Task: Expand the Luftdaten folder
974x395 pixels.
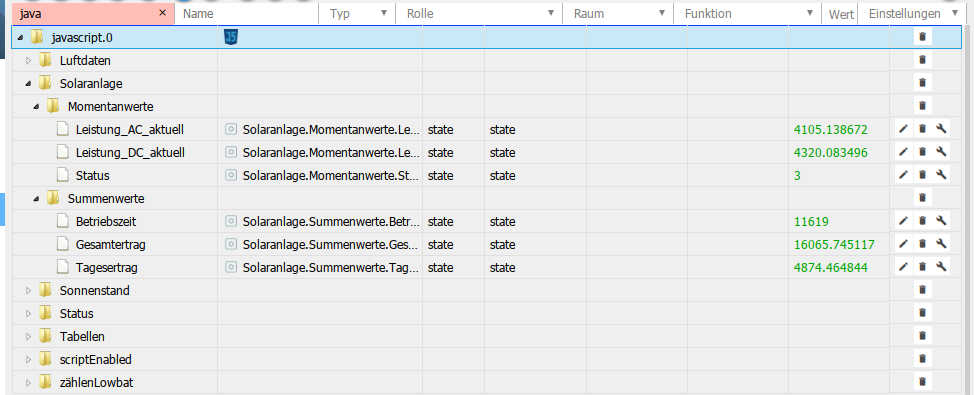Action: point(28,61)
